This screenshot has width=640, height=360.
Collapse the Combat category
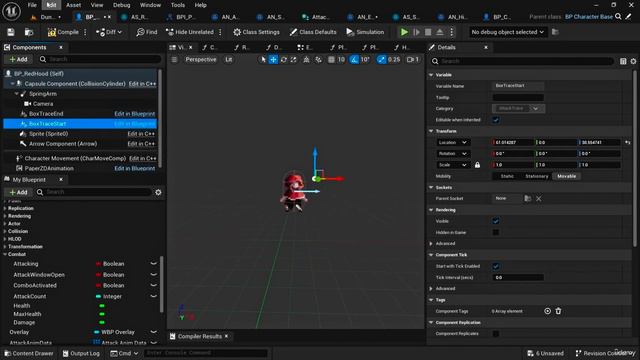[x=5, y=254]
